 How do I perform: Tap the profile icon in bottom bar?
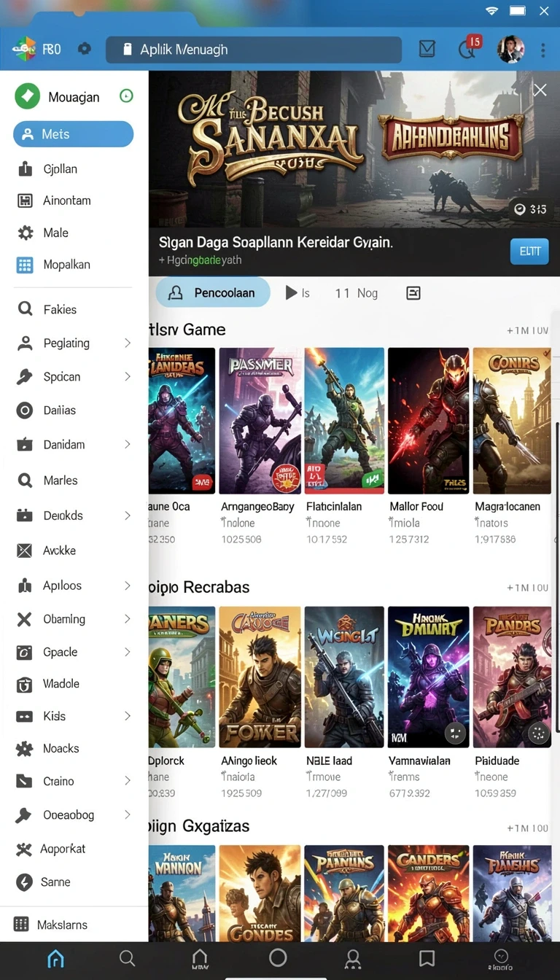353,958
